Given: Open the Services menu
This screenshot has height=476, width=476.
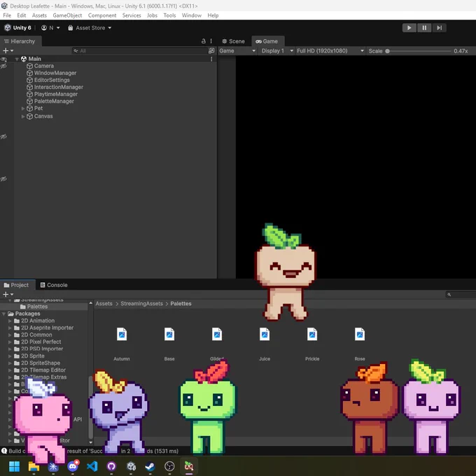Looking at the screenshot, I should (x=132, y=15).
